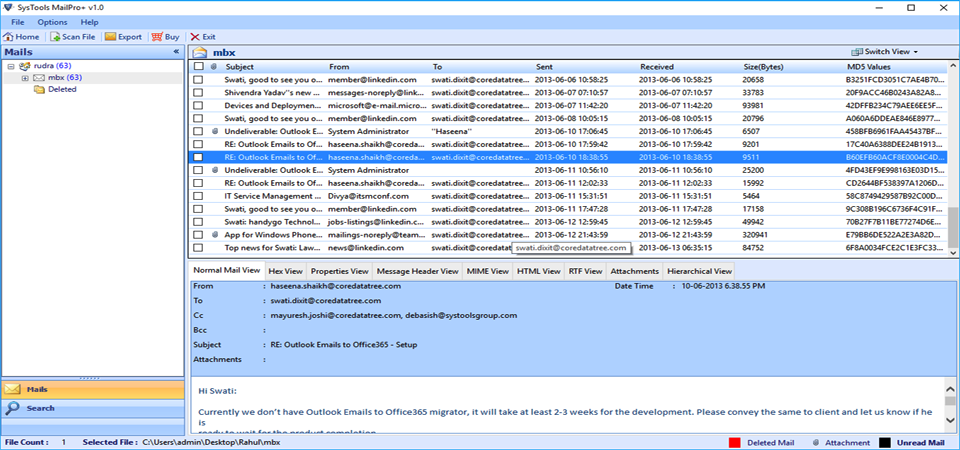The image size is (960, 450).
Task: Click the Export toolbar icon
Action: click(x=110, y=37)
